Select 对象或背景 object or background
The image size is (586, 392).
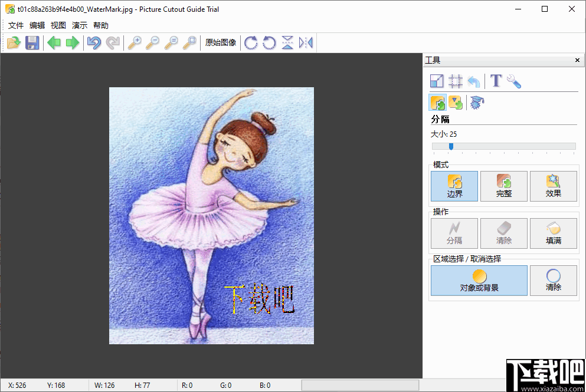[479, 281]
